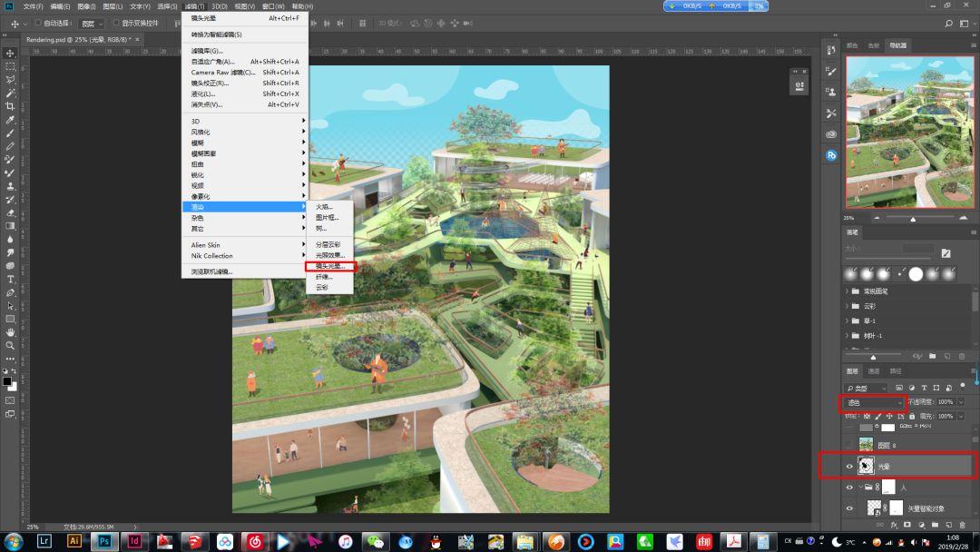Open Camera Raw 滤镜 menu entry
980x552 pixels.
[245, 73]
